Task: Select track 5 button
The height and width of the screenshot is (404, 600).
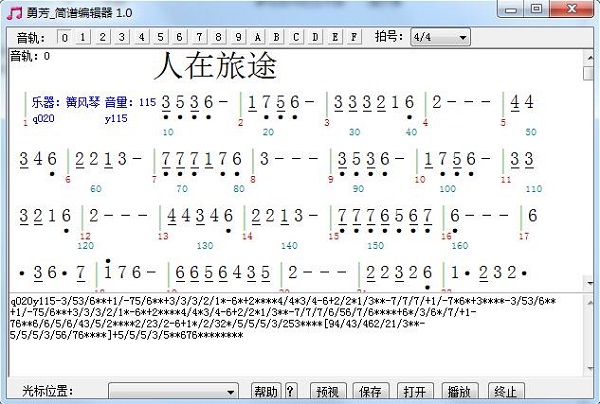Action: click(x=160, y=37)
